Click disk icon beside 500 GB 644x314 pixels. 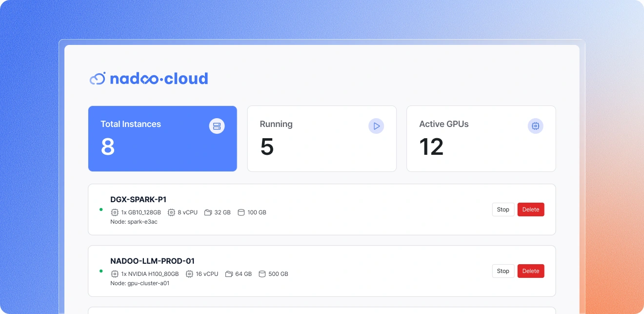(262, 274)
